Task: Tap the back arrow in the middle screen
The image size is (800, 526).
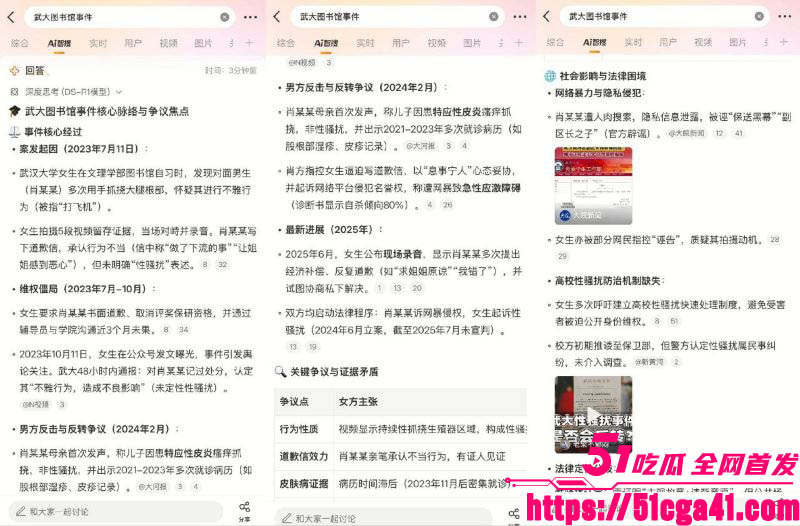Action: (x=277, y=17)
